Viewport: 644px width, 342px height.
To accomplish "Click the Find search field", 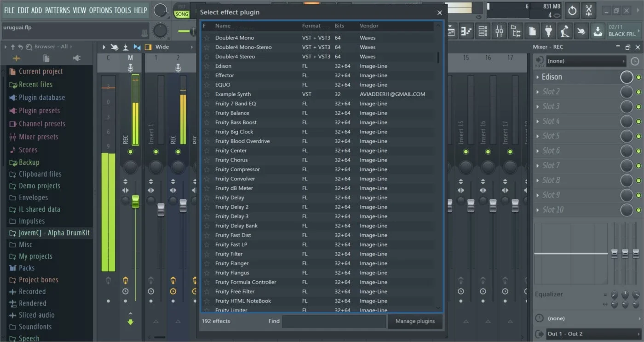I will coord(334,321).
